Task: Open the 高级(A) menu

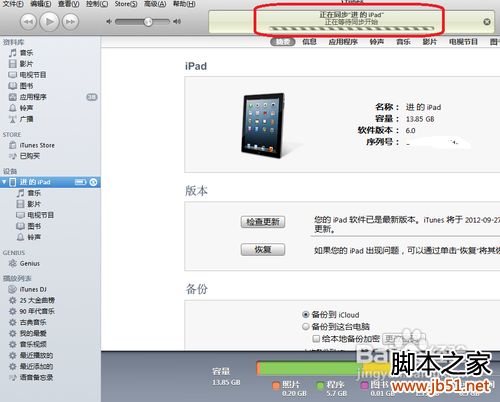Action: (155, 4)
